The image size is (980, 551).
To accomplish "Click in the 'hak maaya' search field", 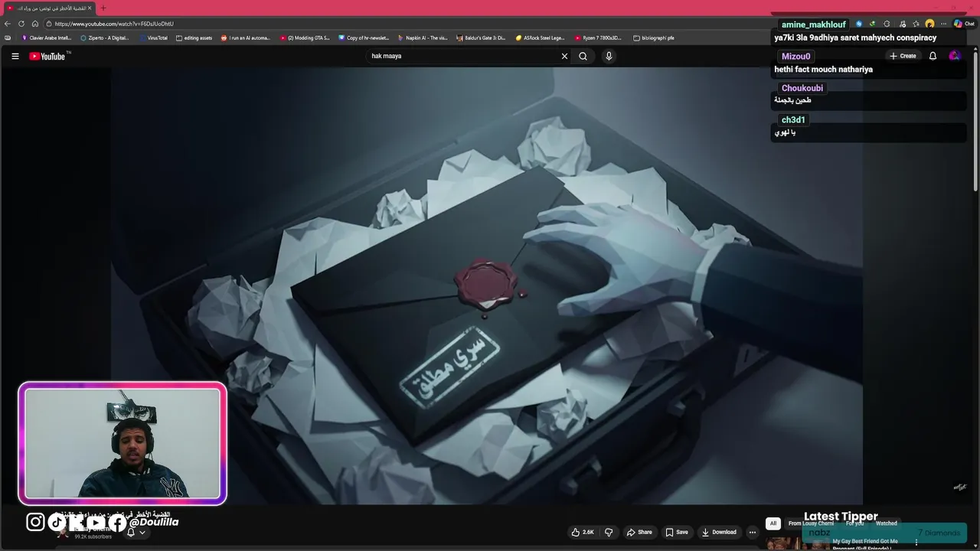I will 463,56.
